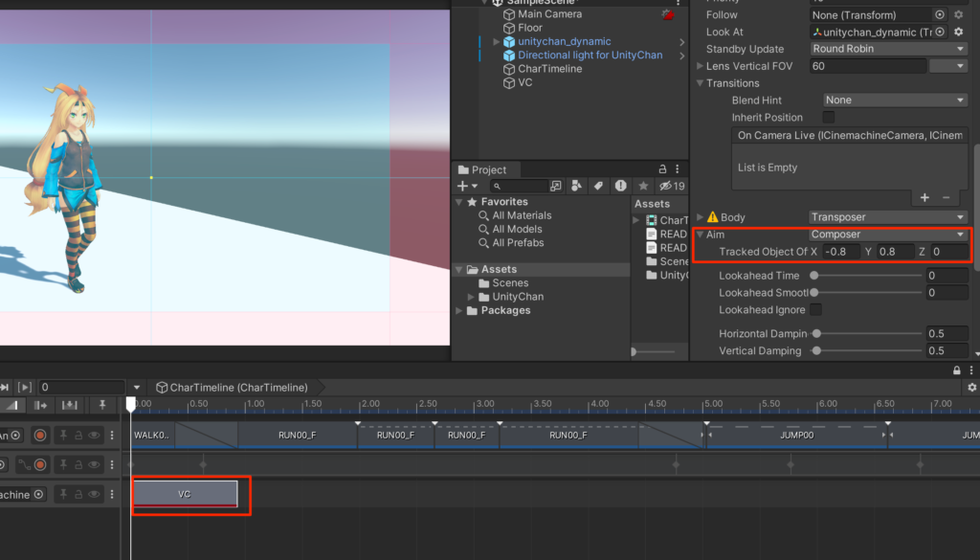The image size is (980, 560).
Task: Toggle recording on the override track
Action: tap(40, 464)
